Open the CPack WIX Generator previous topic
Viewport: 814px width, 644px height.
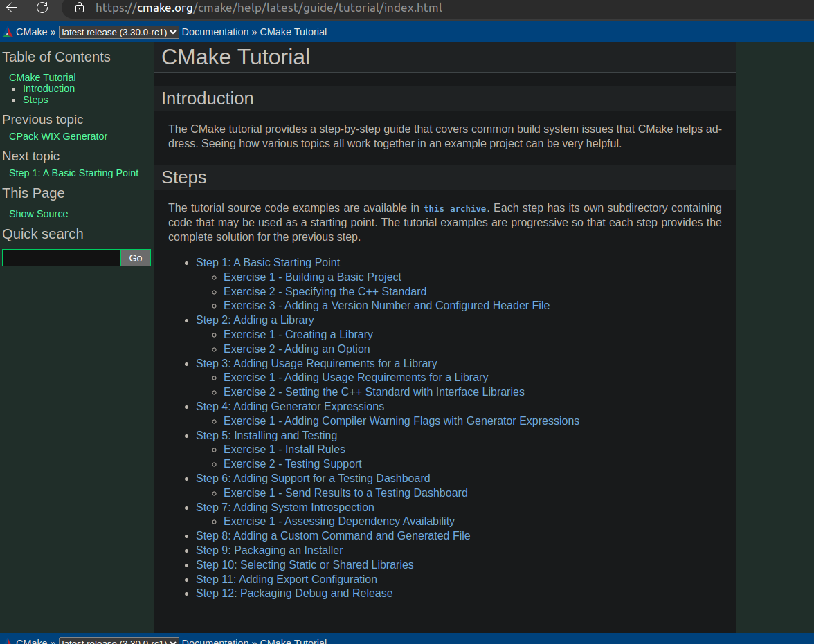[58, 136]
